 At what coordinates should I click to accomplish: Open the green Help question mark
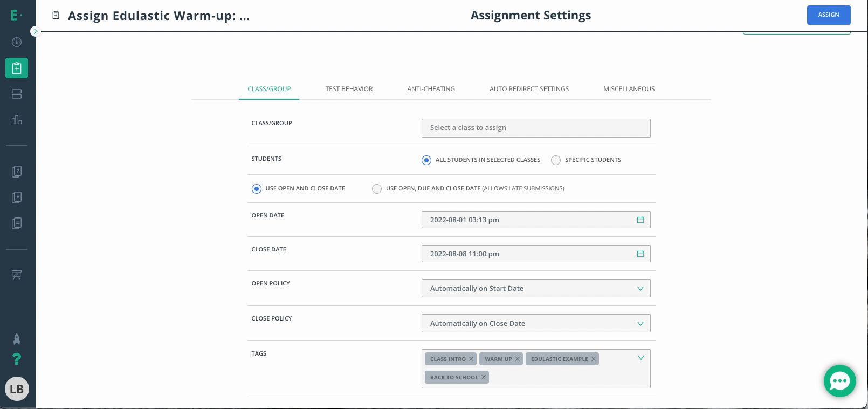[17, 359]
